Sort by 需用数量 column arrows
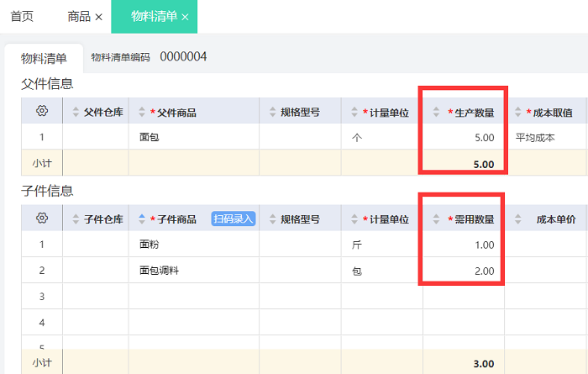Viewport: 588px width, 374px height. point(436,219)
